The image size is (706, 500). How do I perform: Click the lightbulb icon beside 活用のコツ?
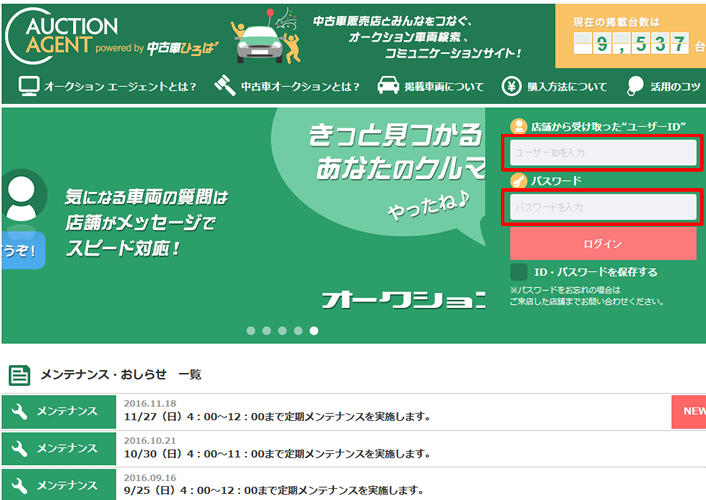click(635, 86)
